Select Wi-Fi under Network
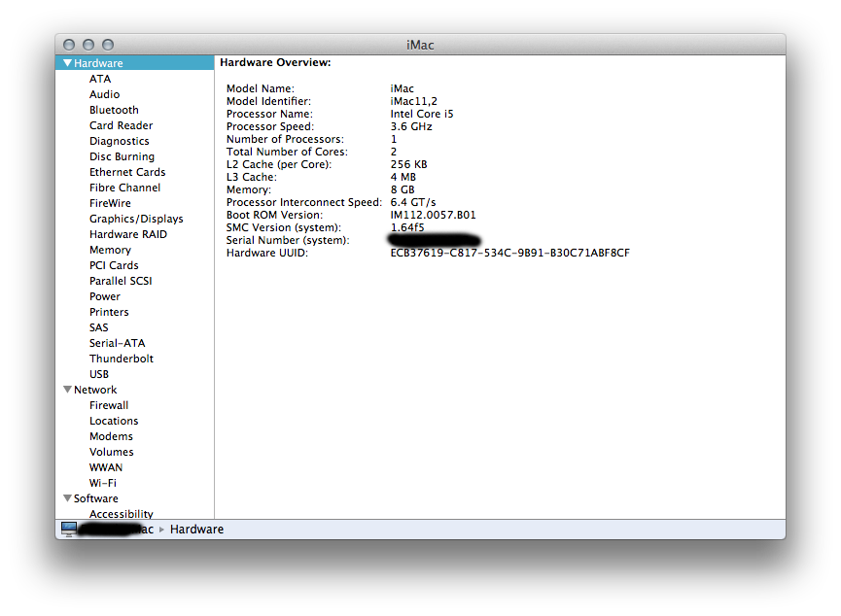 [x=103, y=483]
